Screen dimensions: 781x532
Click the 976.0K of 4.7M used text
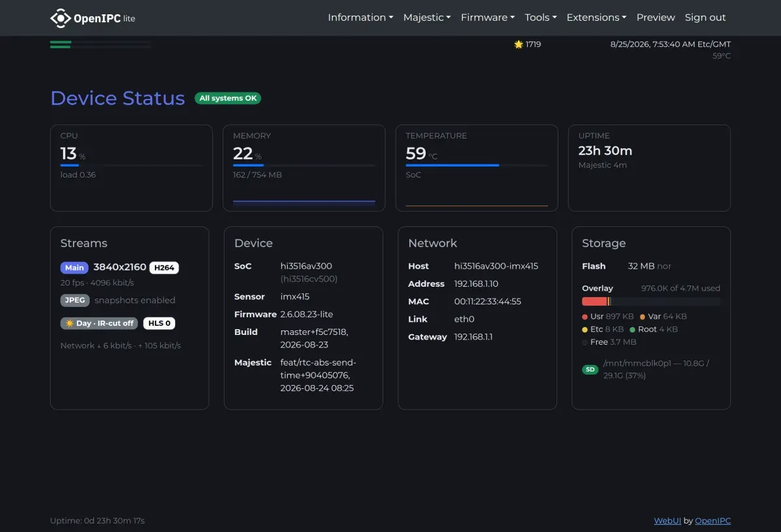tap(681, 288)
